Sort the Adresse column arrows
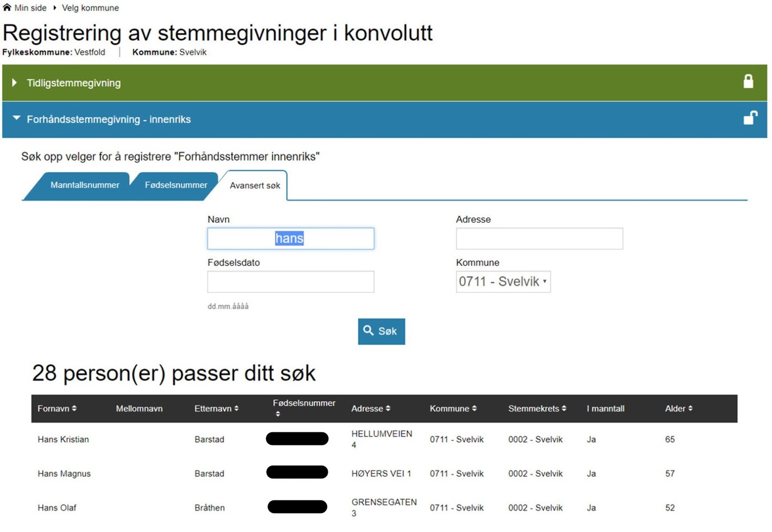772x532 pixels. click(x=388, y=409)
